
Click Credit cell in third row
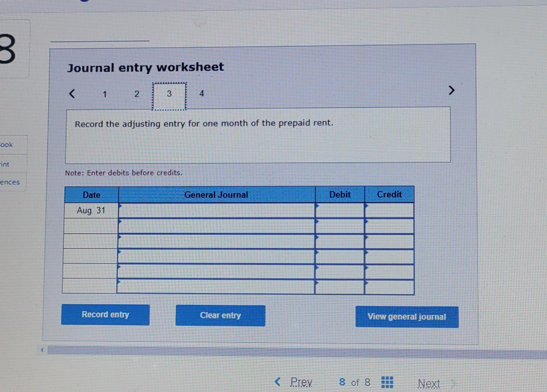[x=389, y=241]
